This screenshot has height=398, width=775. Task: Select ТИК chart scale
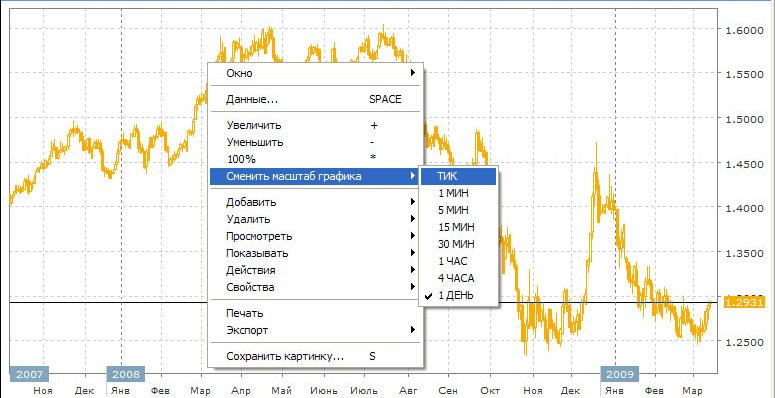(x=458, y=177)
